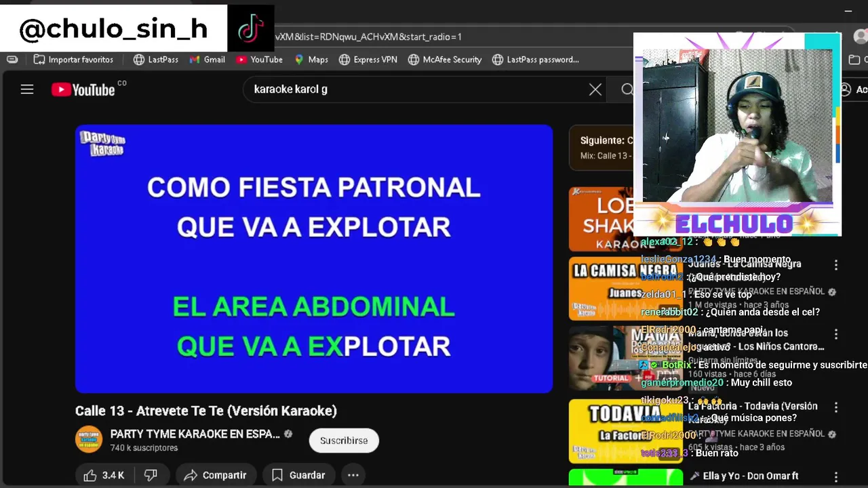Open more actions three-dot button under video
Viewport: 868px width, 488px height.
pyautogui.click(x=353, y=475)
